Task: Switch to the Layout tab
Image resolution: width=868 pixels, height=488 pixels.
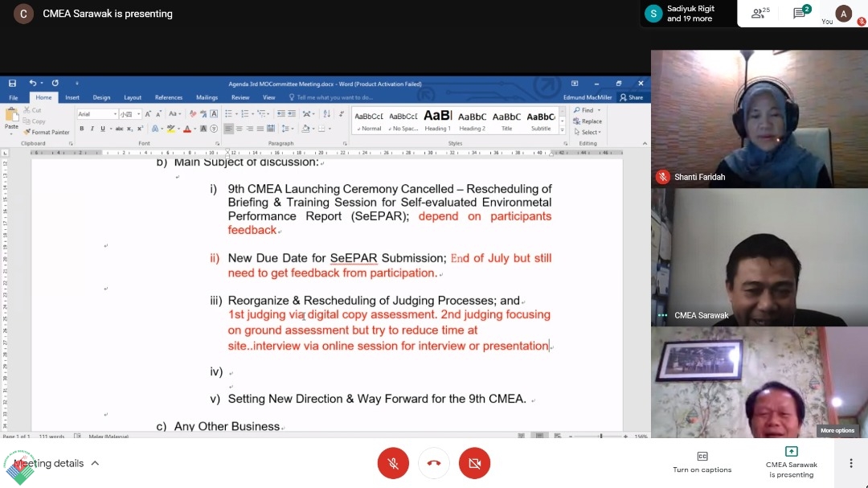Action: 133,97
